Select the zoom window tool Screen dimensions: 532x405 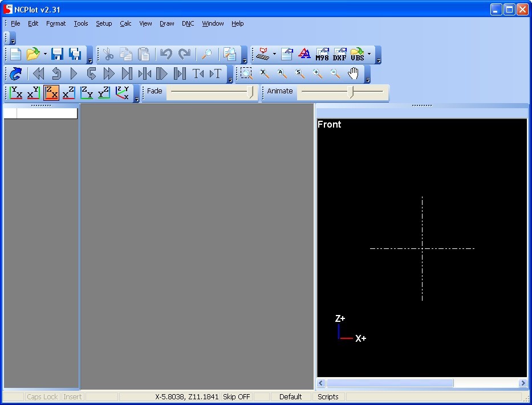point(246,73)
